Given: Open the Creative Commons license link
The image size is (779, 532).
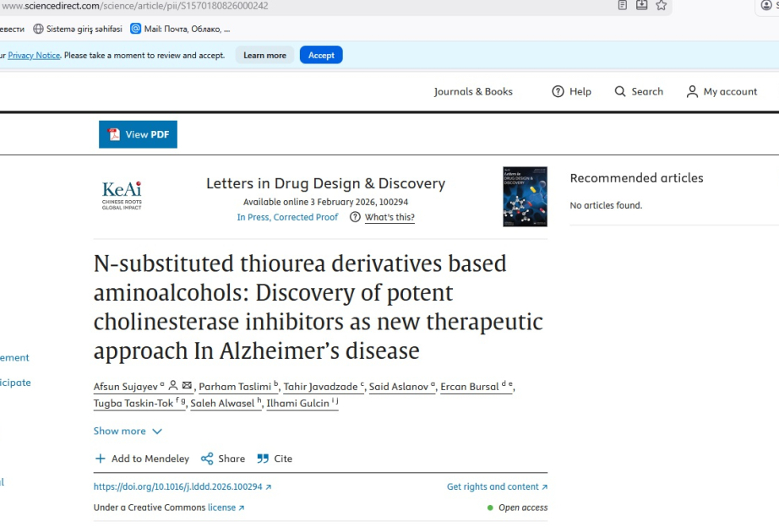Looking at the screenshot, I should [x=222, y=507].
